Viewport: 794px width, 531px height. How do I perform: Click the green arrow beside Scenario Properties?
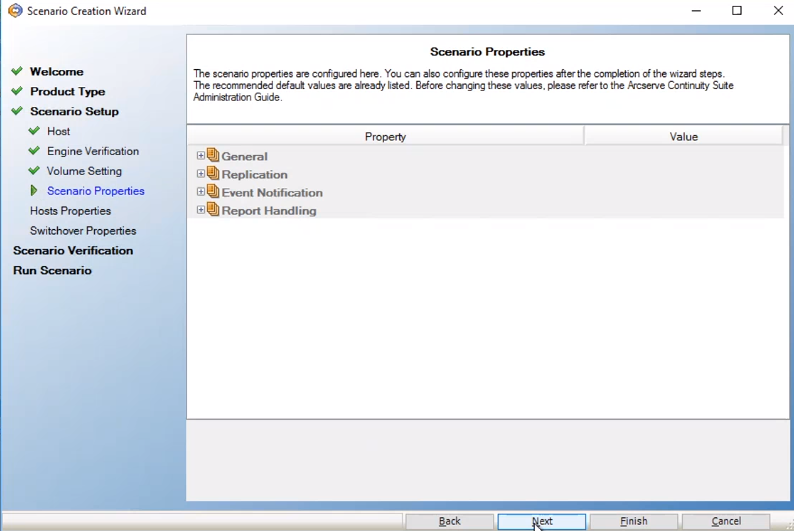pos(34,190)
